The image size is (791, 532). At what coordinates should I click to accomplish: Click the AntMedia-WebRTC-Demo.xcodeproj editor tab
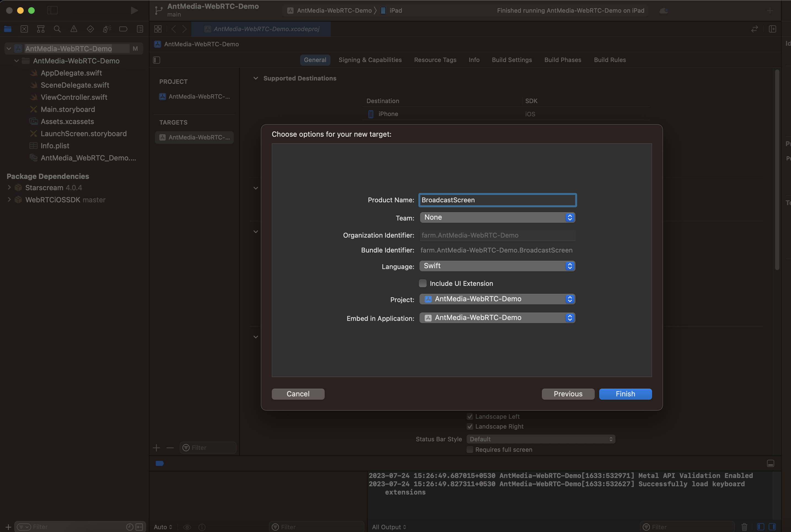[261, 29]
